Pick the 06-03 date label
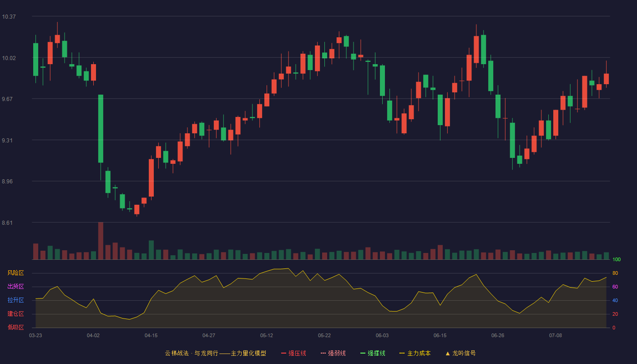This screenshot has width=637, height=364. (382, 335)
